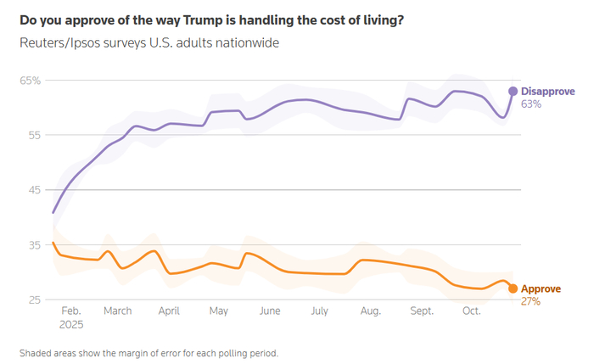The image size is (594, 364).
Task: Click the orange Approve endpoint dot
Action: point(513,288)
